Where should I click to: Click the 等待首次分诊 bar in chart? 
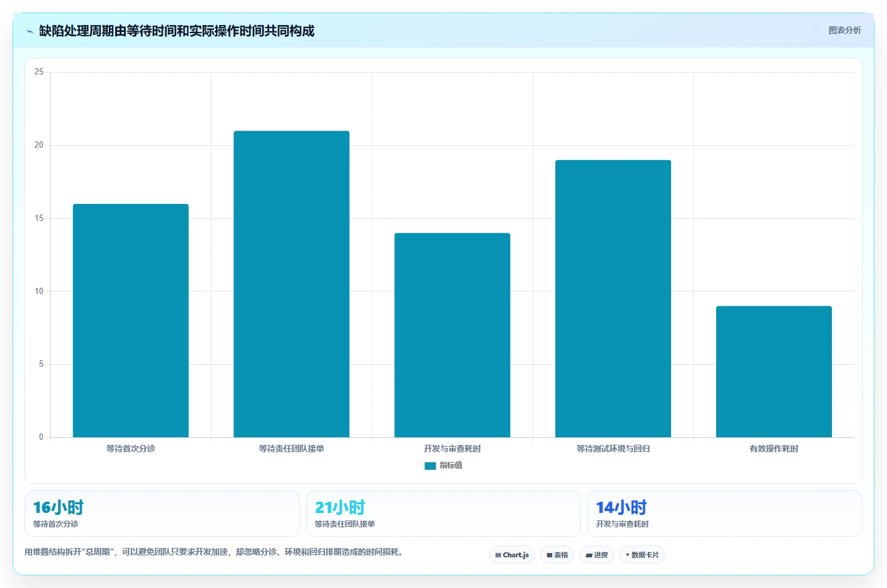click(131, 320)
